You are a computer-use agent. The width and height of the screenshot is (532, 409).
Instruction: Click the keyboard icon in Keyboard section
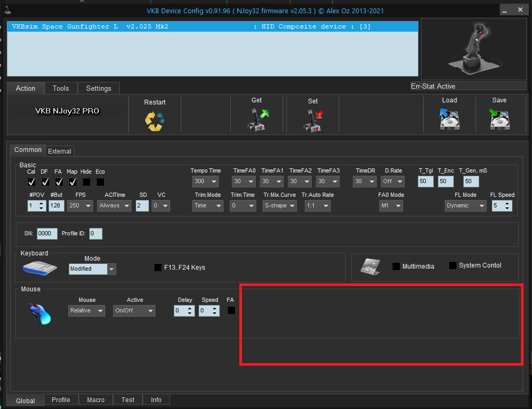40,269
